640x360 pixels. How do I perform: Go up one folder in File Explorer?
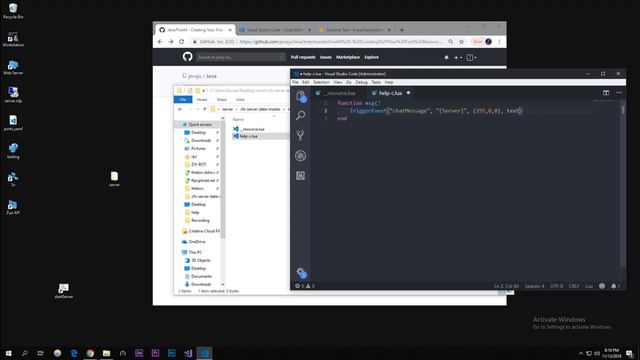[204, 109]
